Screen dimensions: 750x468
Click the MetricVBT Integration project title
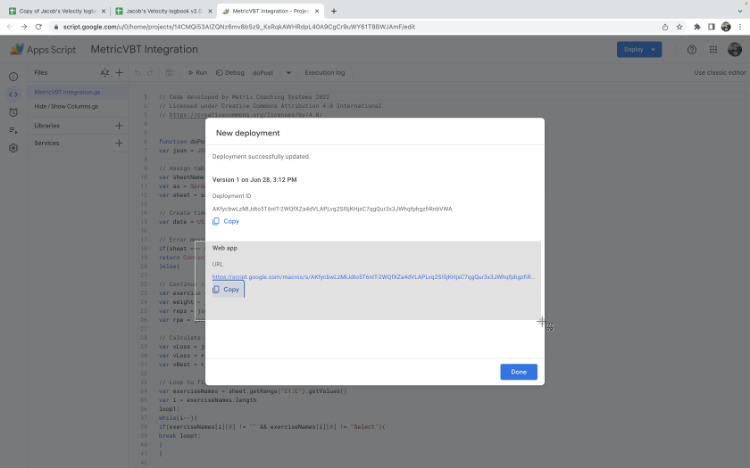tap(144, 49)
